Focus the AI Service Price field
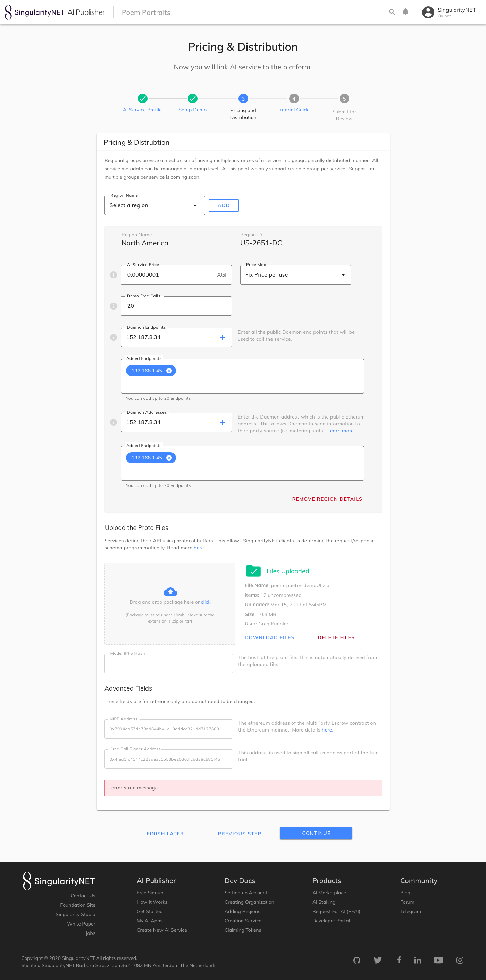The width and height of the screenshot is (486, 980). [176, 275]
